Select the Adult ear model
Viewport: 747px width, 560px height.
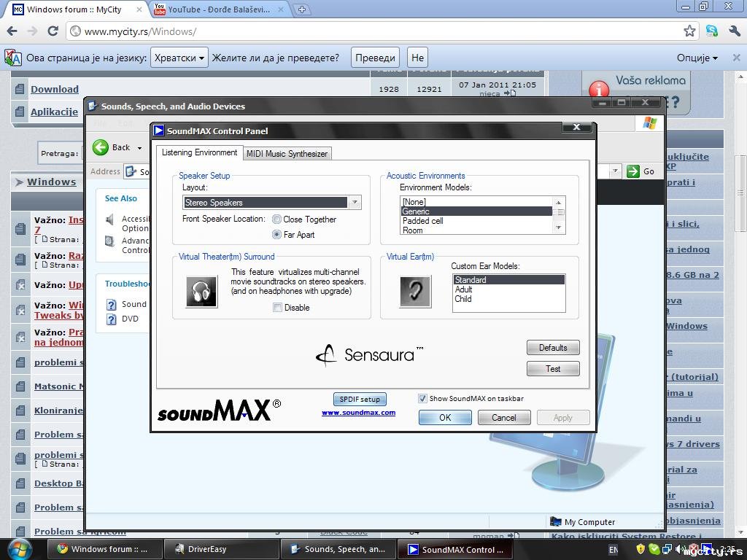(x=508, y=289)
